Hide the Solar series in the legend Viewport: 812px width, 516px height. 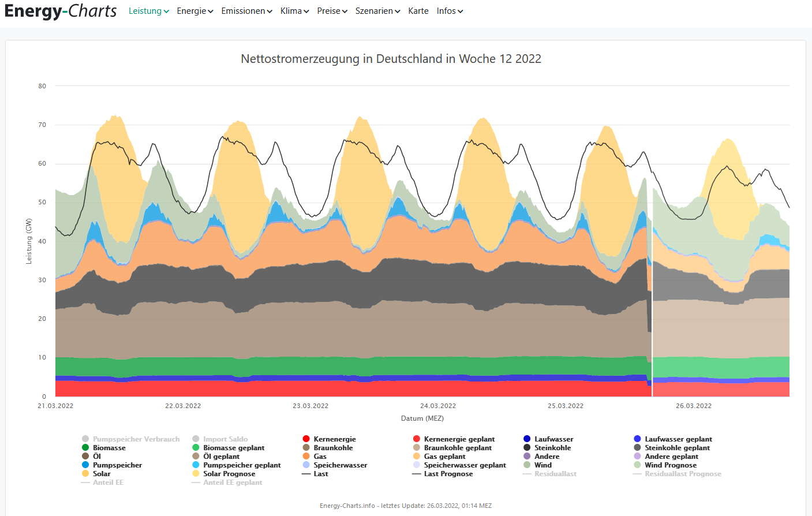[x=96, y=474]
